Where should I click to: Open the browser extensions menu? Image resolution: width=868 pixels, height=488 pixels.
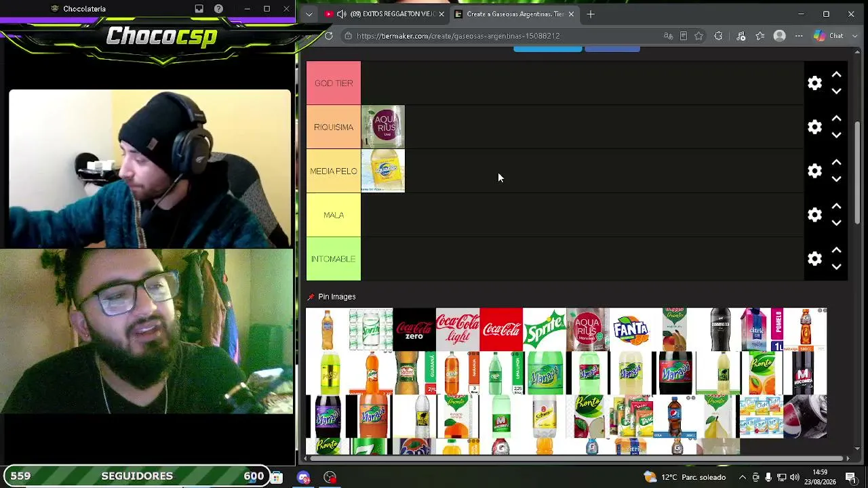[719, 36]
